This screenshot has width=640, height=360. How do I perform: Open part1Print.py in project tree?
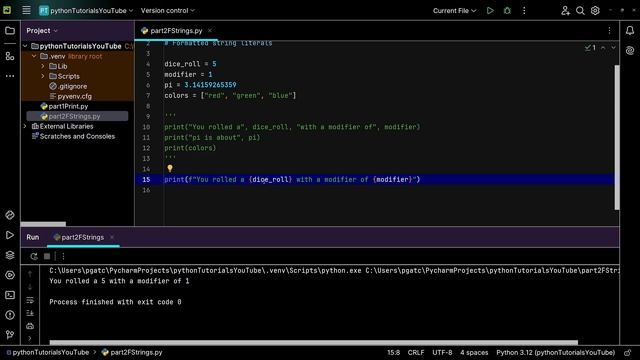tap(68, 106)
